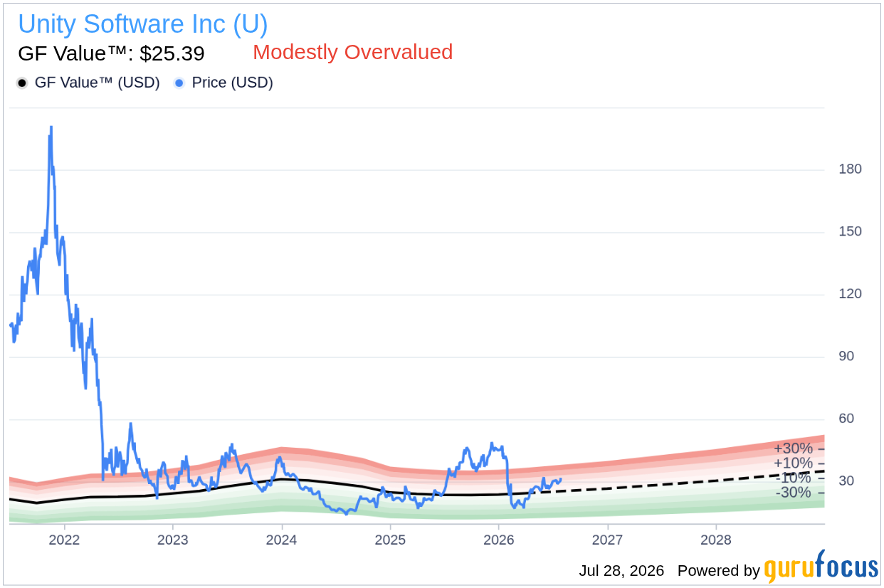Click the -10% band label

(x=794, y=478)
